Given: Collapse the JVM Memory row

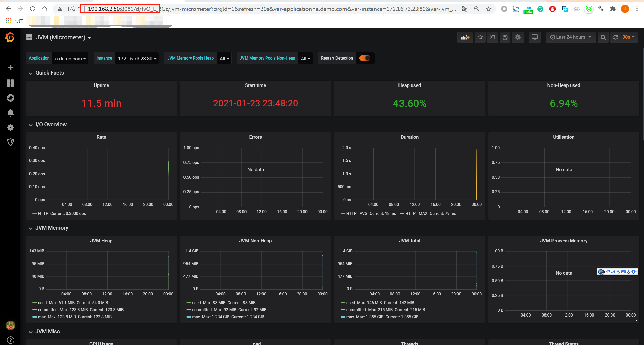Looking at the screenshot, I should pos(51,228).
